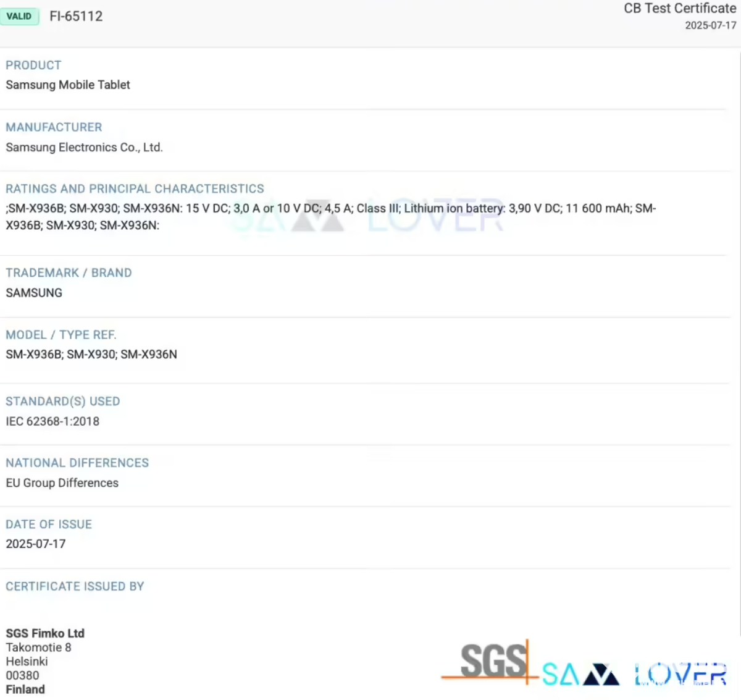Click the Finland country line
741x700 pixels.
[x=25, y=689]
